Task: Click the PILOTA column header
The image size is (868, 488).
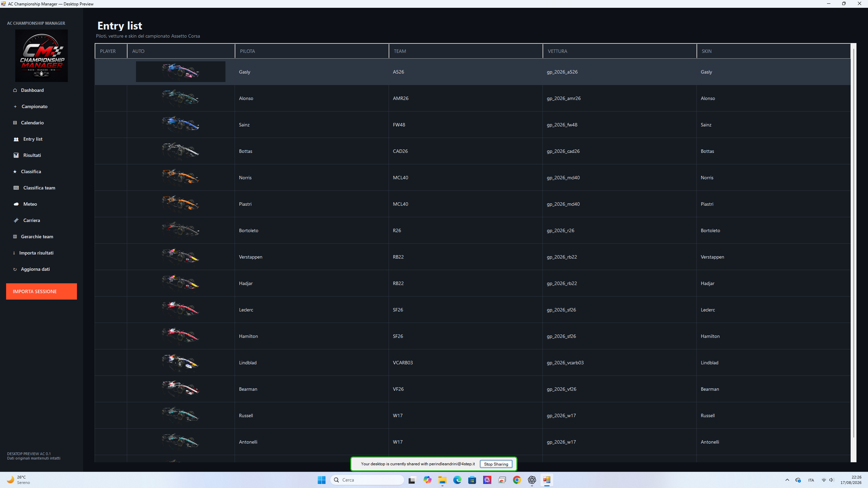Action: click(x=312, y=51)
